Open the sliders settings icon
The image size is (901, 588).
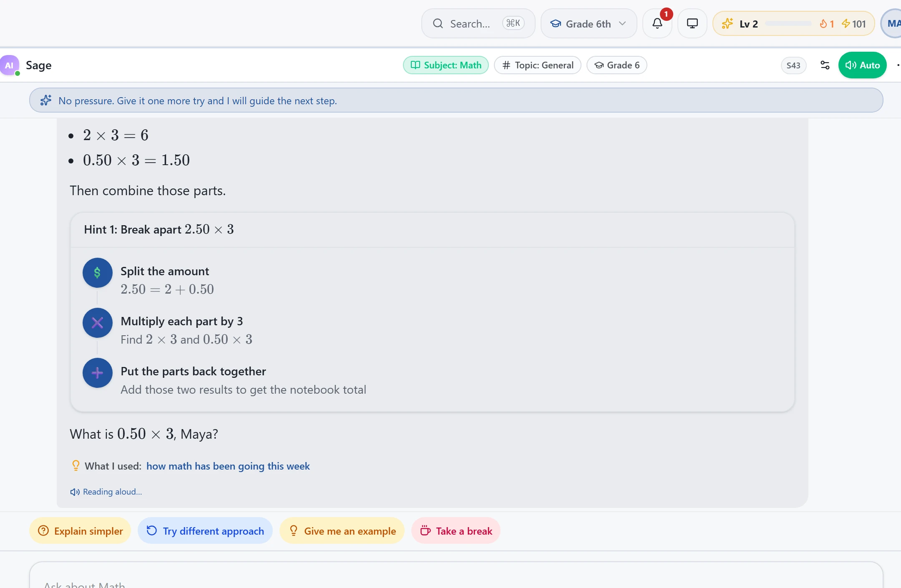click(x=825, y=65)
